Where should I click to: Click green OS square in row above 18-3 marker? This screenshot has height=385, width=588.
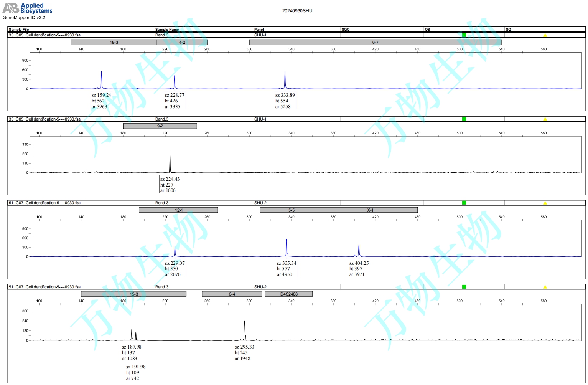[x=464, y=35]
